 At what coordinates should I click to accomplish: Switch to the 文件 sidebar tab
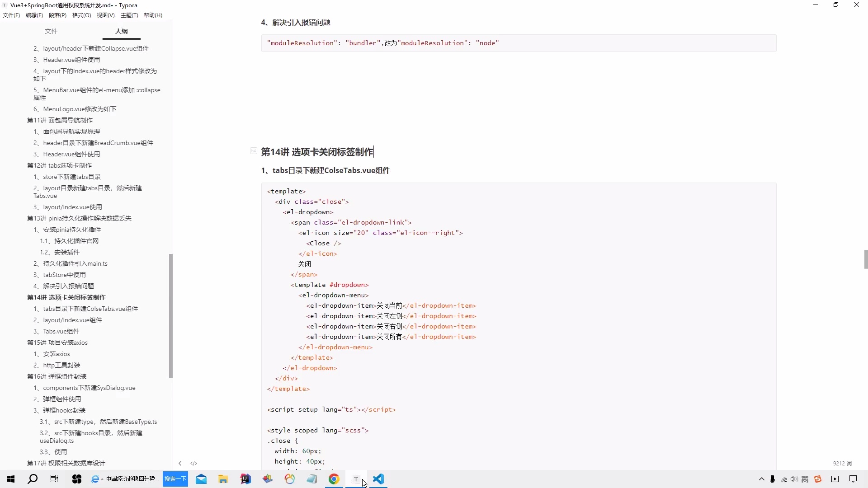click(51, 31)
